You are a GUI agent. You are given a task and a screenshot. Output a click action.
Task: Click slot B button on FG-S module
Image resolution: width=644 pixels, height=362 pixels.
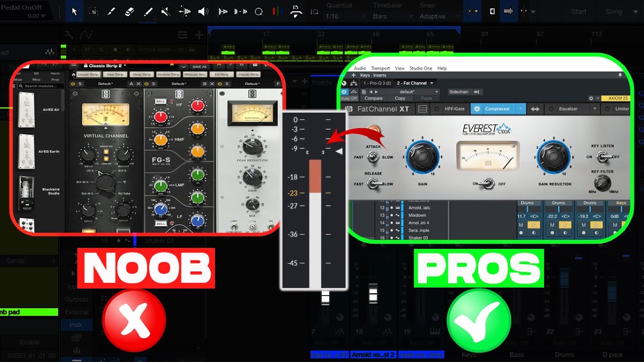point(204,83)
